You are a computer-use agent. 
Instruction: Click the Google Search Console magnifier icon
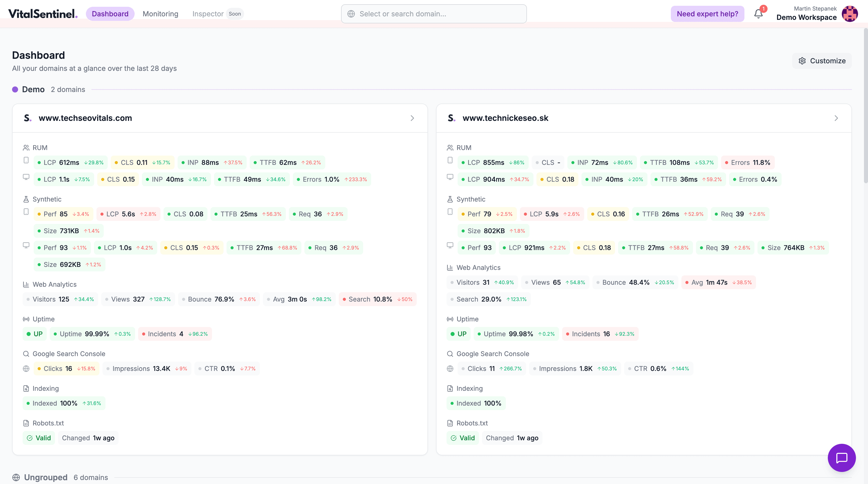tap(26, 354)
